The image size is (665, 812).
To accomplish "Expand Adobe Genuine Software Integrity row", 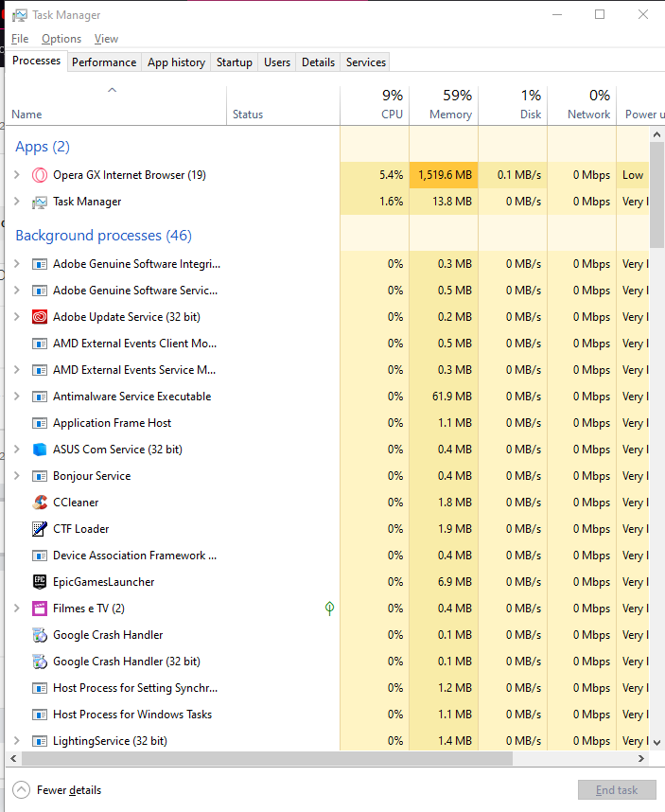I will click(x=17, y=264).
